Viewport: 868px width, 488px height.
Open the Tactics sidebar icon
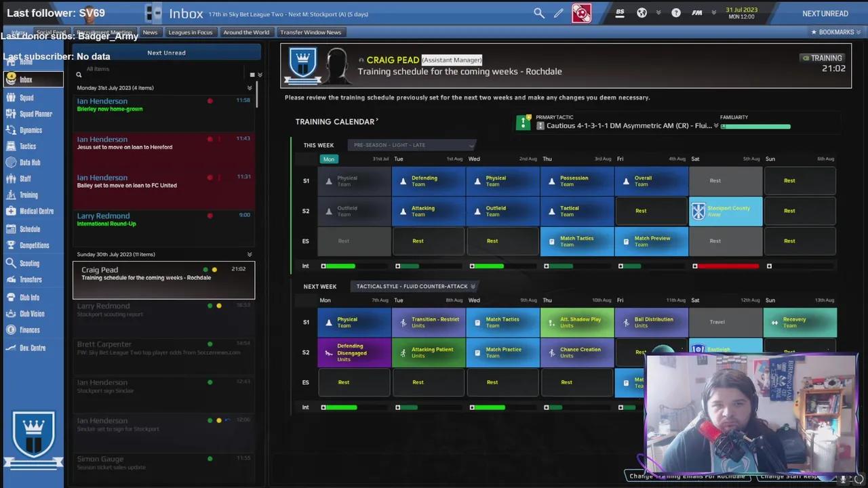coord(27,146)
